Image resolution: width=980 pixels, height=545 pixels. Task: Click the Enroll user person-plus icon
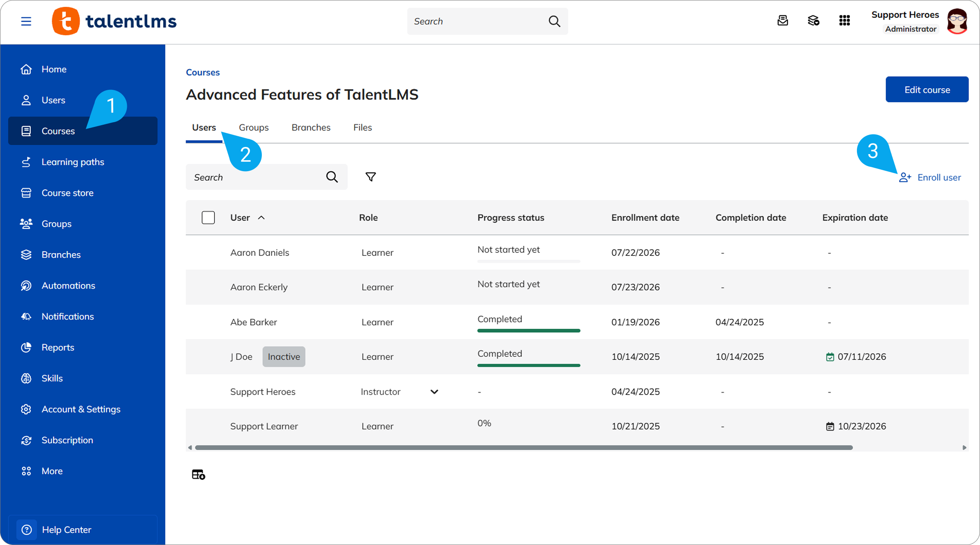[905, 178]
